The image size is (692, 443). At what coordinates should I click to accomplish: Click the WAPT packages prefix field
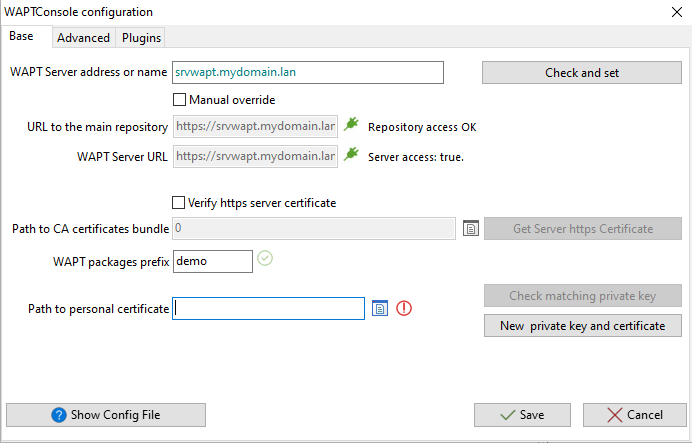(x=213, y=261)
